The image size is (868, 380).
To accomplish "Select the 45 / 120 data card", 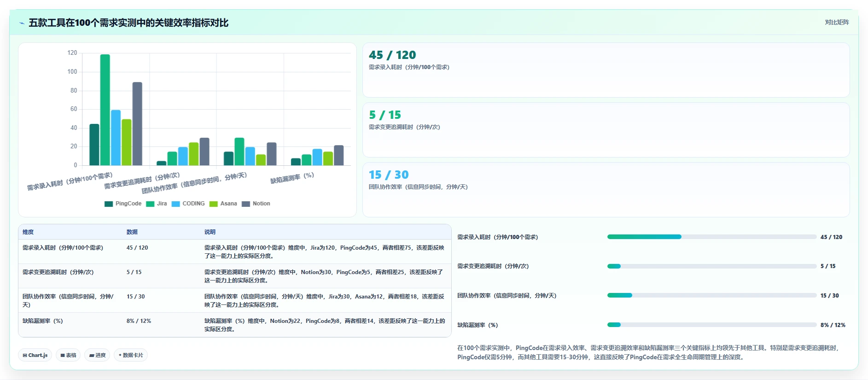I will click(606, 70).
